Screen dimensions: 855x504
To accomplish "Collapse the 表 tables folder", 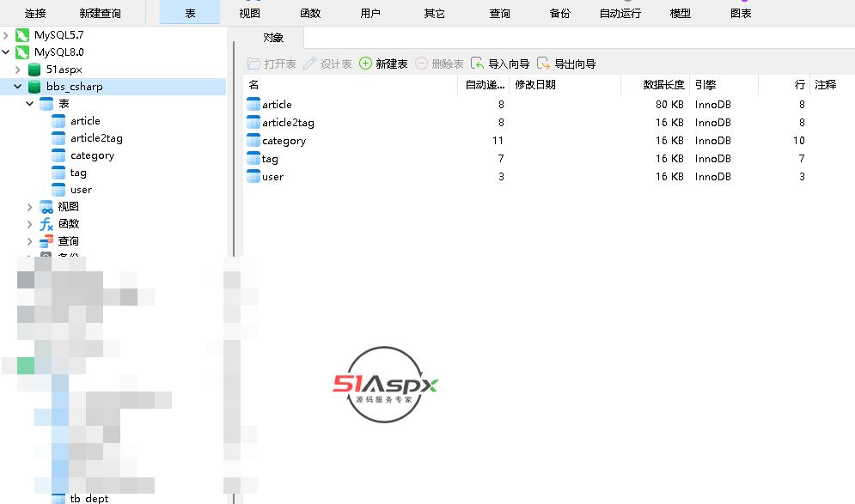I will click(x=30, y=104).
